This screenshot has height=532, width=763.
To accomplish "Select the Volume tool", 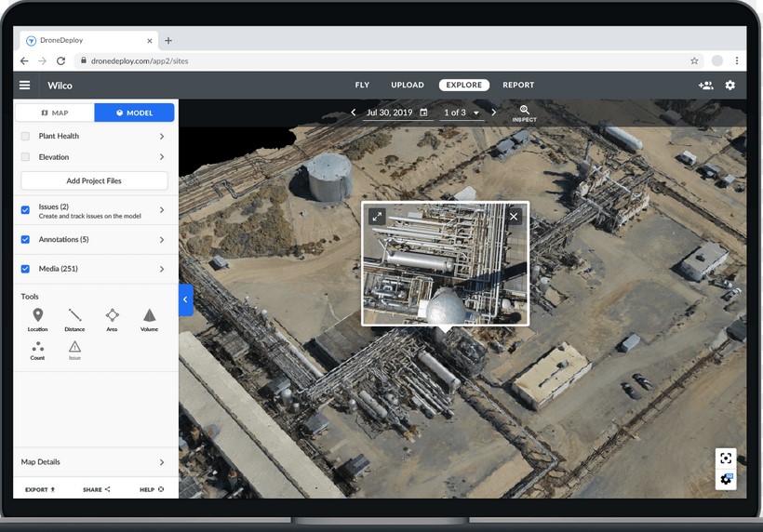I will pyautogui.click(x=150, y=320).
